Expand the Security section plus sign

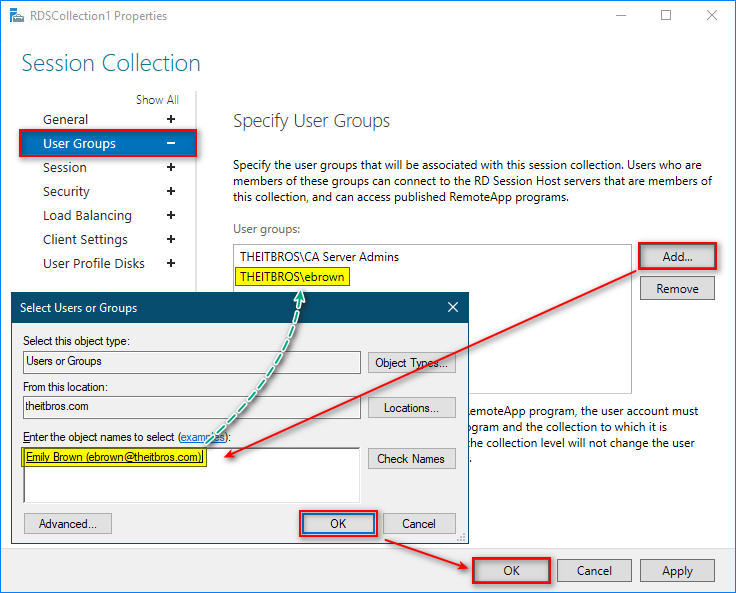[x=171, y=191]
